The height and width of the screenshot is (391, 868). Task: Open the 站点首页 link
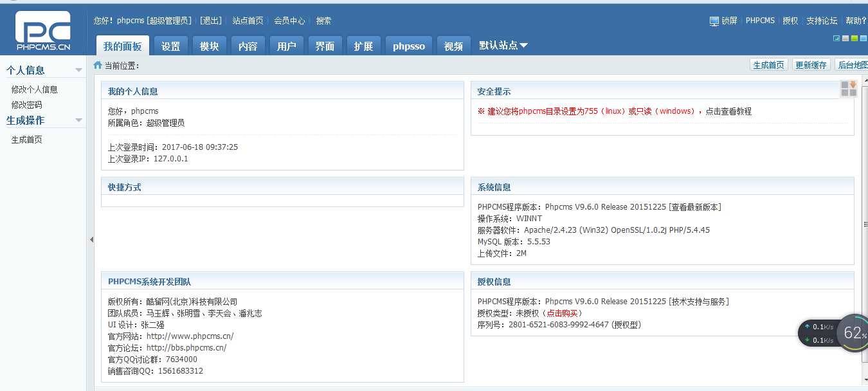coord(248,21)
